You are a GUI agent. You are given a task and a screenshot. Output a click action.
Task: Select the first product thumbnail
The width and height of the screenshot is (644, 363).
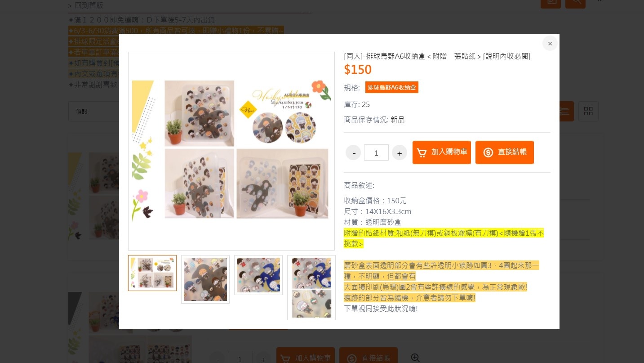tap(152, 273)
